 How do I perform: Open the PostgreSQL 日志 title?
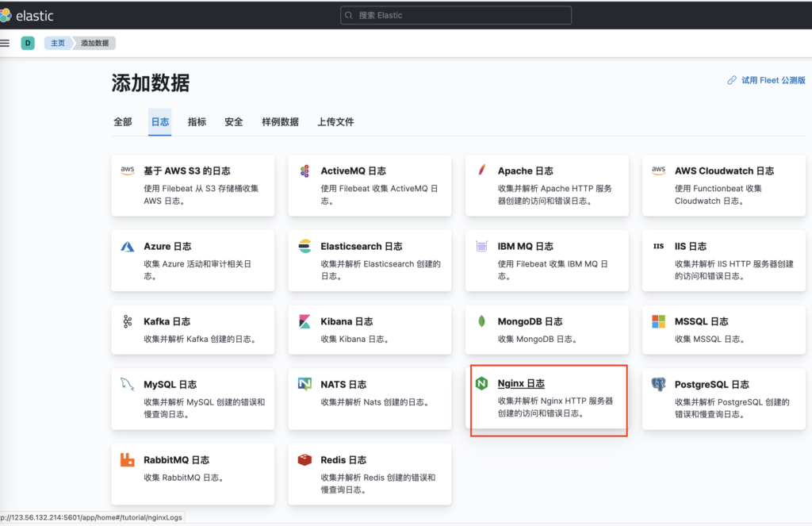pyautogui.click(x=711, y=385)
